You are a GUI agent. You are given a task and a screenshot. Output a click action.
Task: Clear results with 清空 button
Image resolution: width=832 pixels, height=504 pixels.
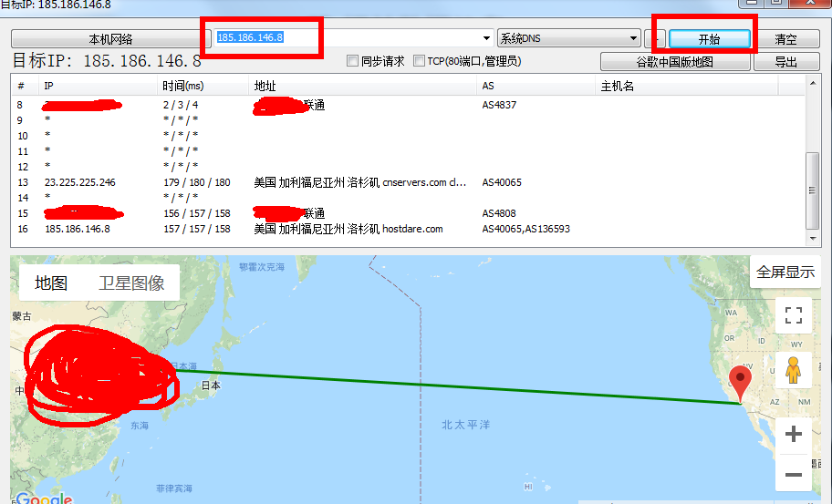pos(785,39)
